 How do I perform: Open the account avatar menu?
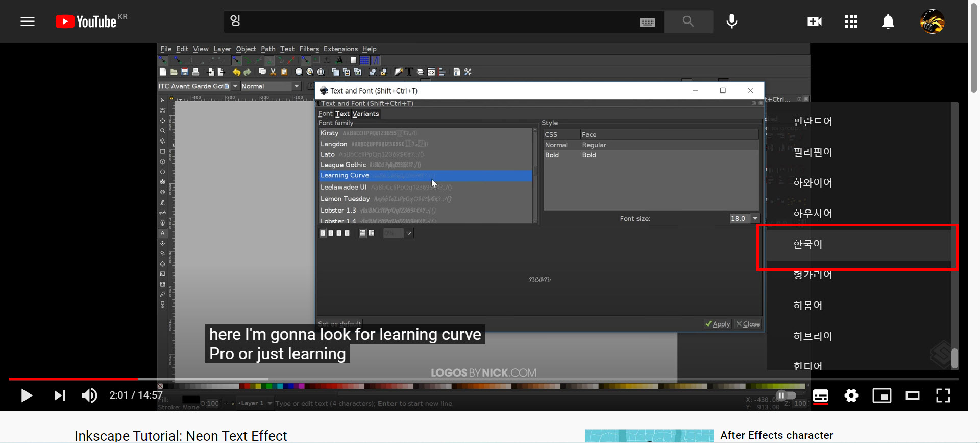[933, 21]
